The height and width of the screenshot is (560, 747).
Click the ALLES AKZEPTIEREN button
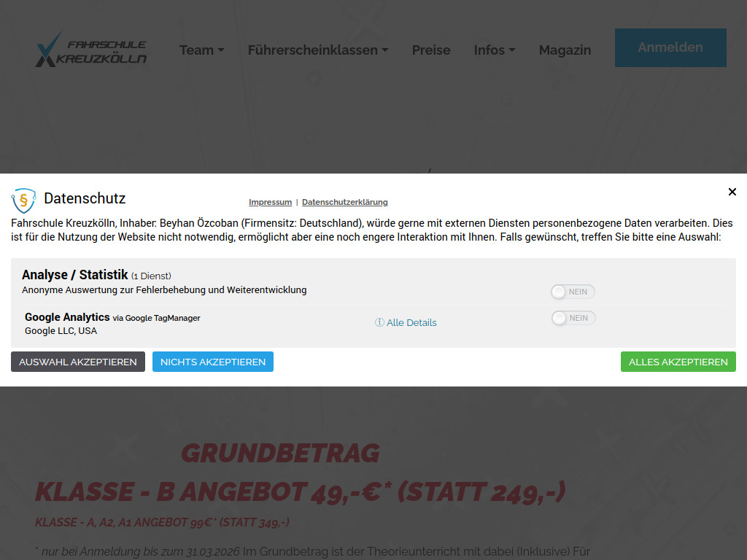pos(678,361)
